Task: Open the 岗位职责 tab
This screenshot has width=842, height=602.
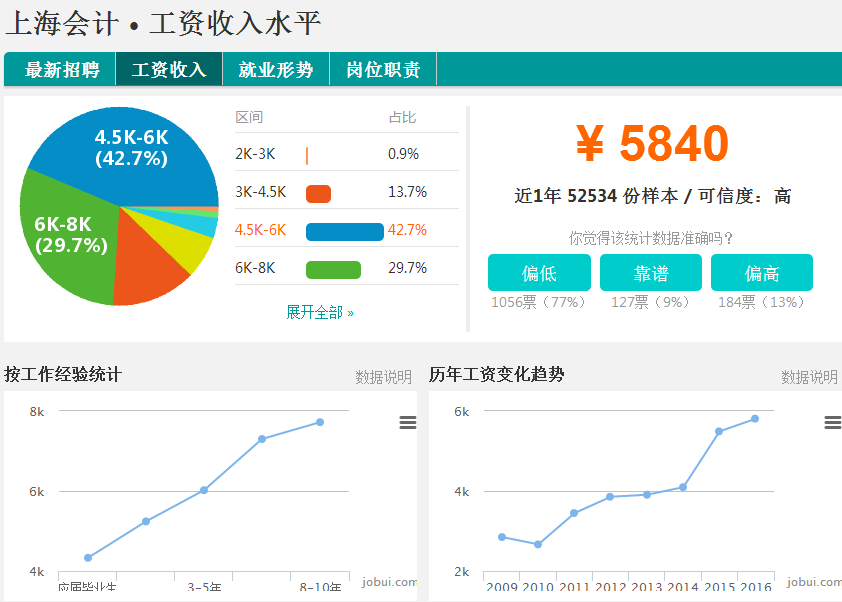Action: point(383,69)
